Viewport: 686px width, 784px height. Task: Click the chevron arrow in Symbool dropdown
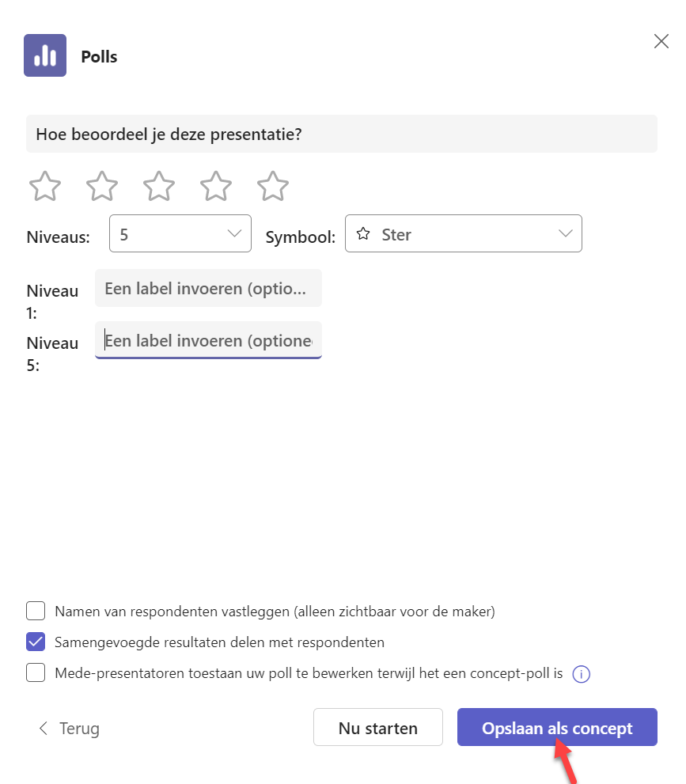click(x=566, y=233)
